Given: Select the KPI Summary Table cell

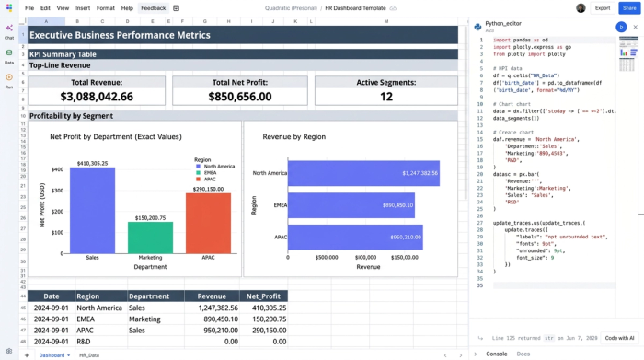Looking at the screenshot, I should (242, 54).
